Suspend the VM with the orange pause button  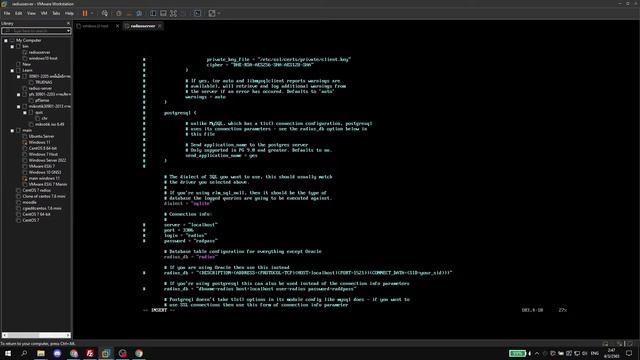[85, 13]
